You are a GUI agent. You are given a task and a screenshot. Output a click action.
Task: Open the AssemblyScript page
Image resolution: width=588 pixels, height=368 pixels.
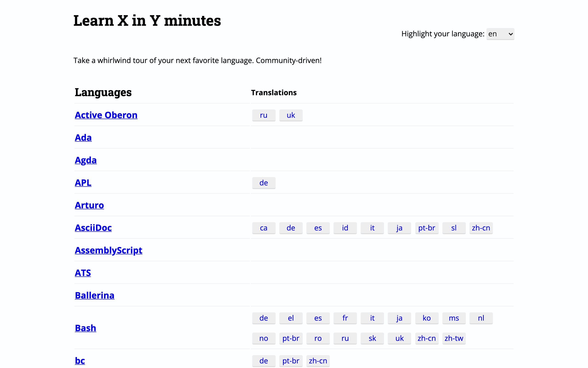click(x=108, y=250)
